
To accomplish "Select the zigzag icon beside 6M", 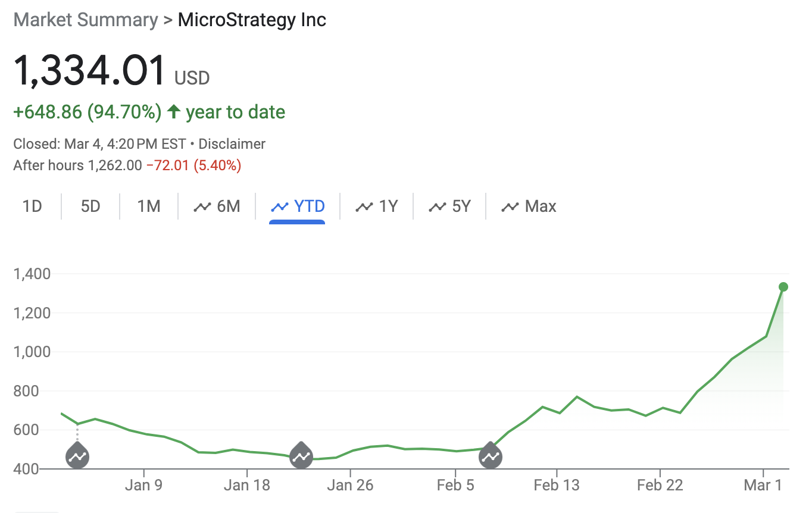I will click(x=202, y=206).
